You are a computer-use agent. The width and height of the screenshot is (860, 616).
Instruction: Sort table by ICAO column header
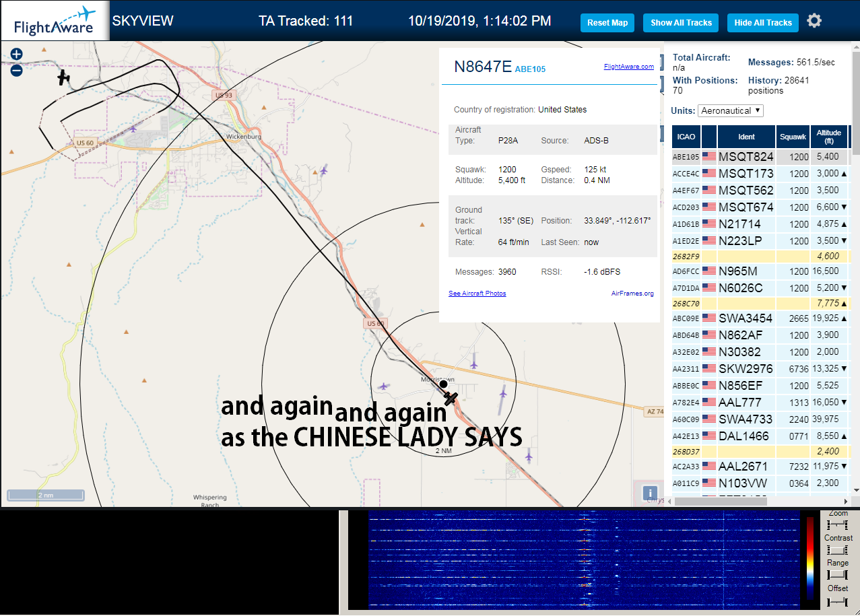(686, 137)
